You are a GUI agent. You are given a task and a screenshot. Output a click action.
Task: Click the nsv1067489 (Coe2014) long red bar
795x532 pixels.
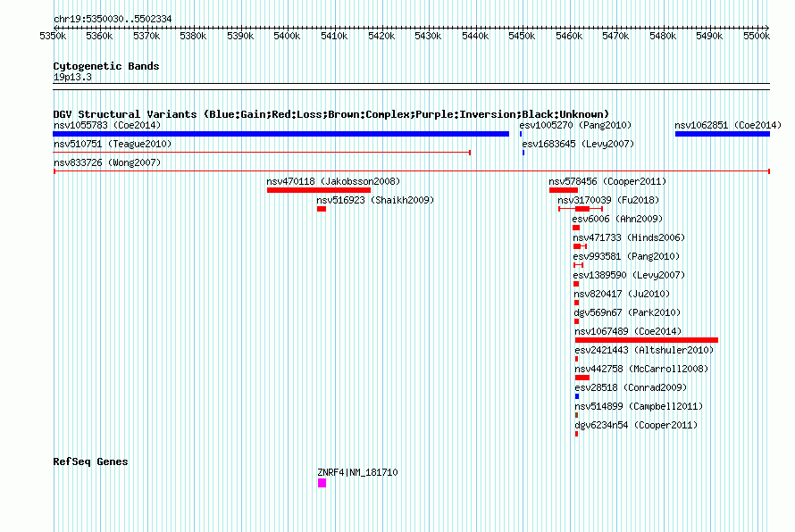tap(647, 340)
